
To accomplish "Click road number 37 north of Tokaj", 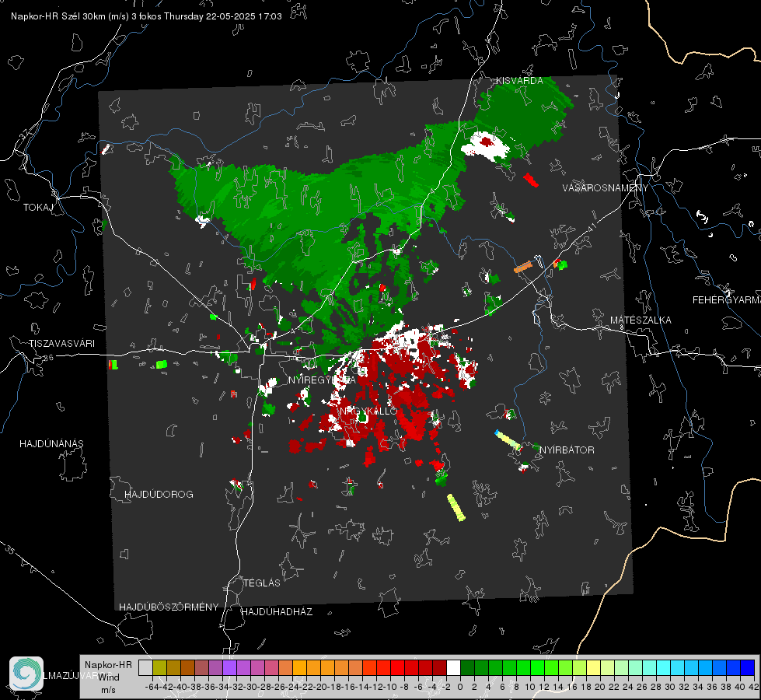I will click(24, 134).
